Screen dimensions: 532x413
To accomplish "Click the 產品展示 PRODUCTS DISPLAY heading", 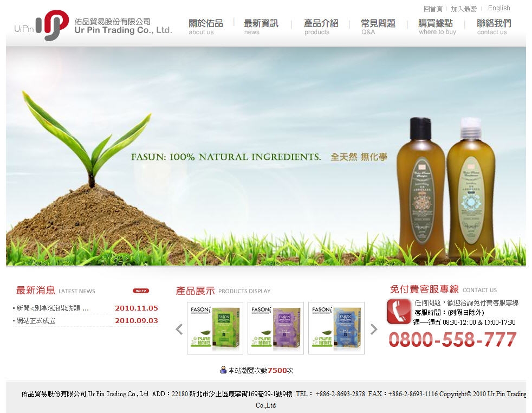I will 223,291.
